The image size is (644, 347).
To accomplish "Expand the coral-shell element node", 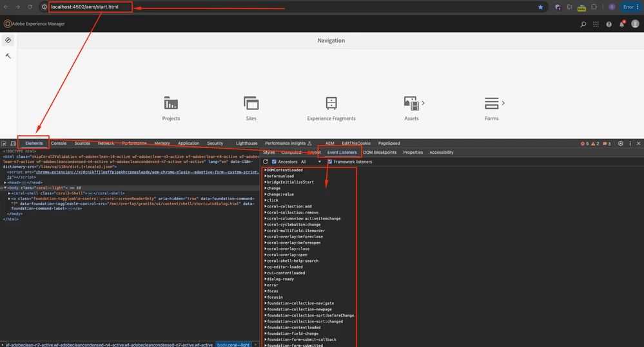I will pyautogui.click(x=9, y=193).
